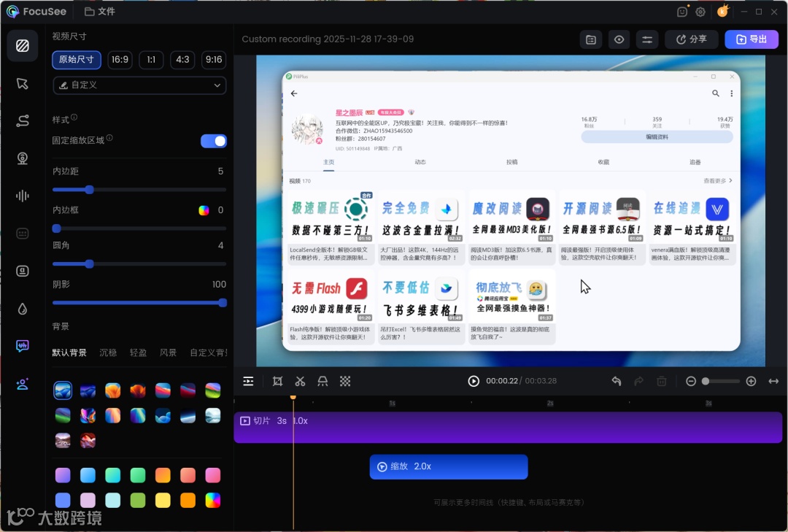Fit timeline to width arrow icon
This screenshot has height=532, width=788.
[773, 381]
